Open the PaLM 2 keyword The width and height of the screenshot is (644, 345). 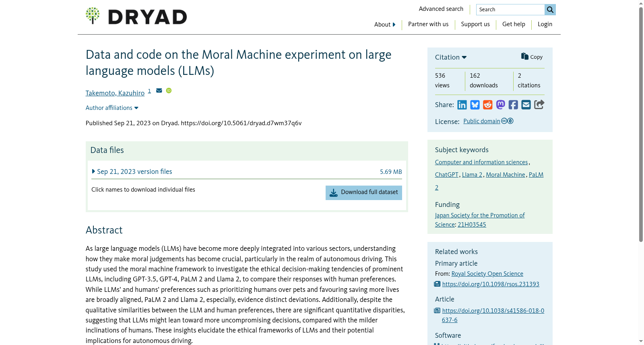[536, 175]
